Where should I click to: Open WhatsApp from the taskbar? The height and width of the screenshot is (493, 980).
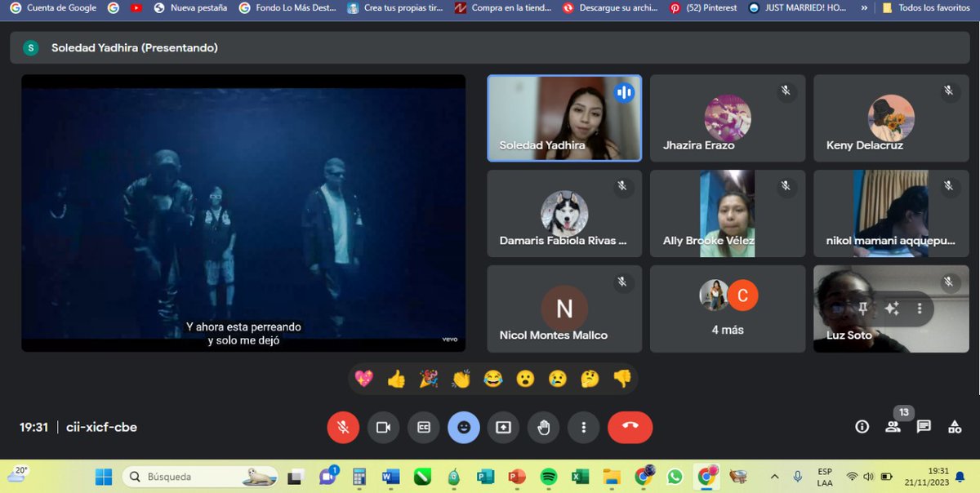(x=675, y=476)
